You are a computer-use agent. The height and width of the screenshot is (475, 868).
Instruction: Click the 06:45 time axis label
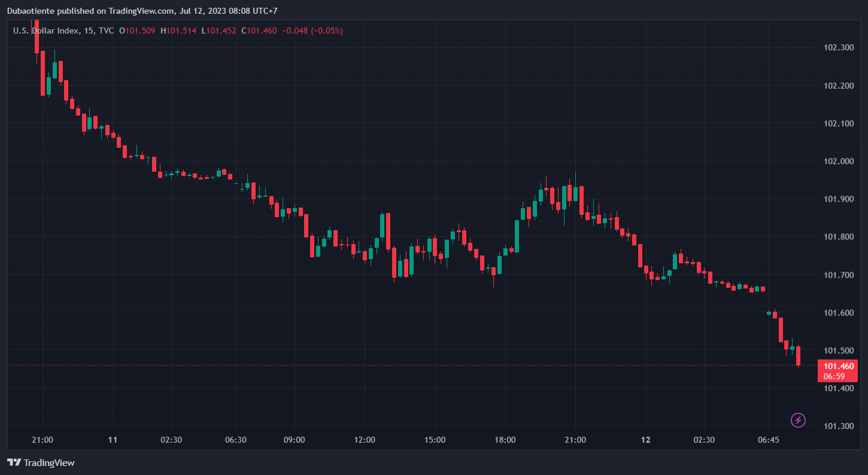tap(768, 440)
